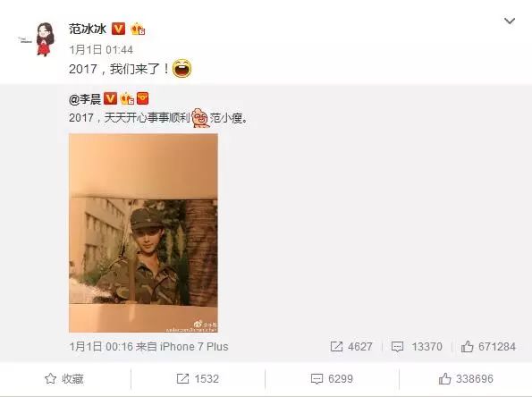Click the repost button showing 1532
Viewport: 532px width, 397px height.
pos(198,379)
